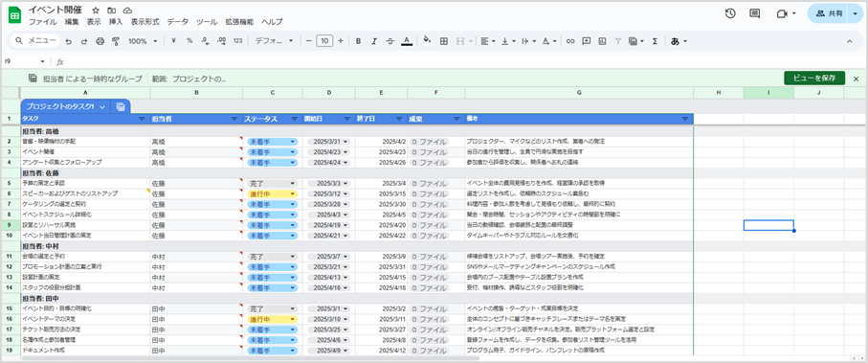Open the name box dropdown
Image resolution: width=868 pixels, height=363 pixels.
point(43,61)
